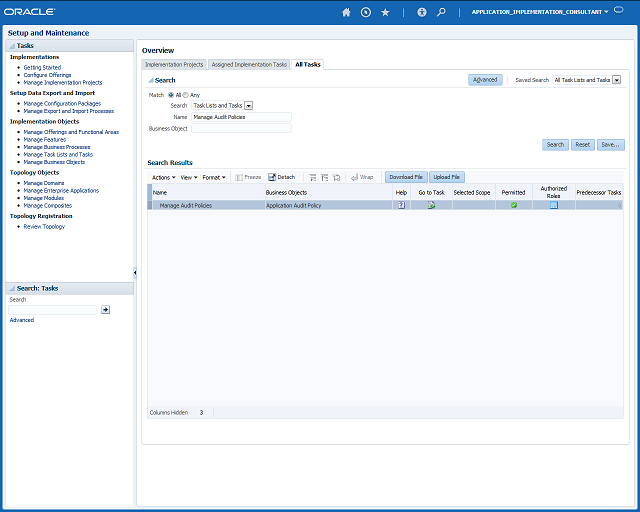Open the Manage Modules link
640x512 pixels.
pos(44,198)
